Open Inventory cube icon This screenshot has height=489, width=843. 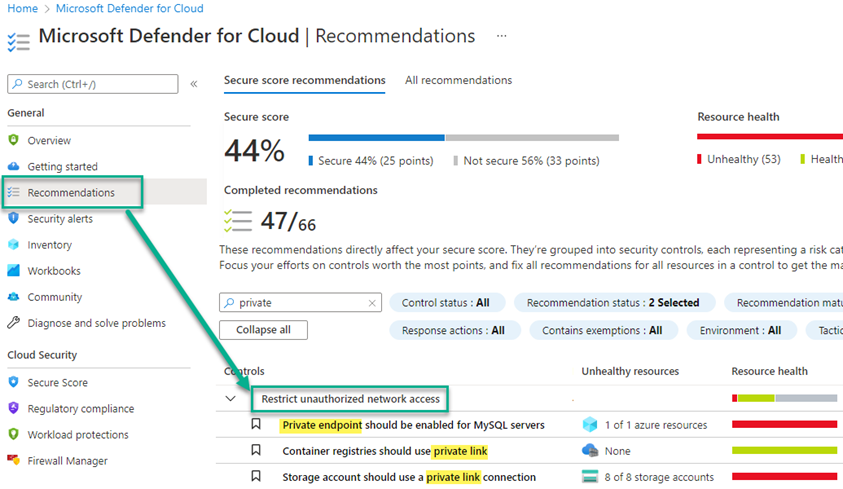pos(14,245)
